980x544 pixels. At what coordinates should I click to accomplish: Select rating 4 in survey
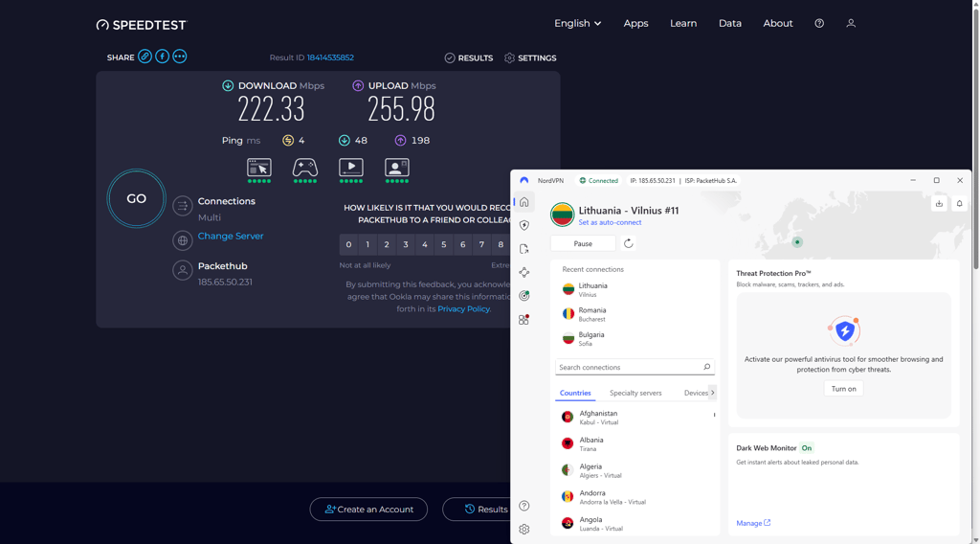[x=425, y=244]
